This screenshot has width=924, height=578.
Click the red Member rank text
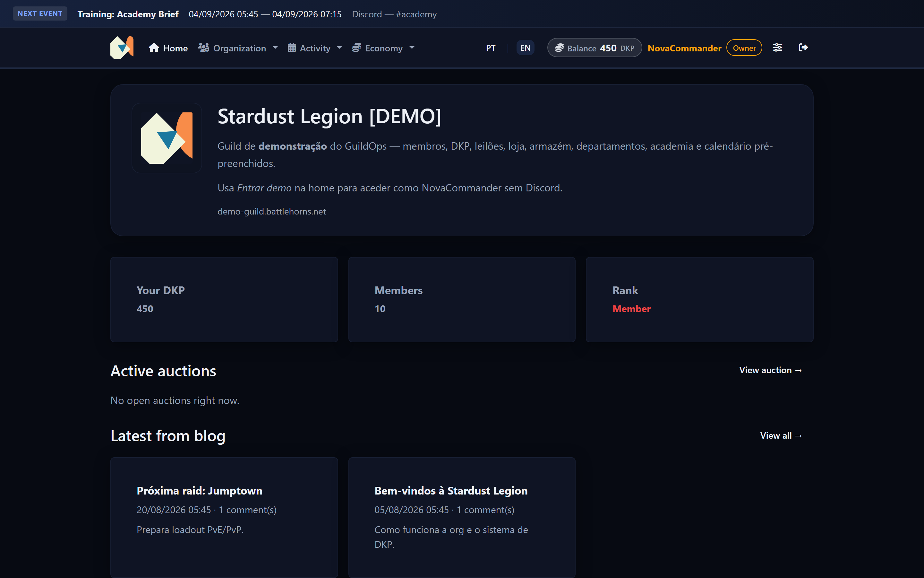click(631, 309)
